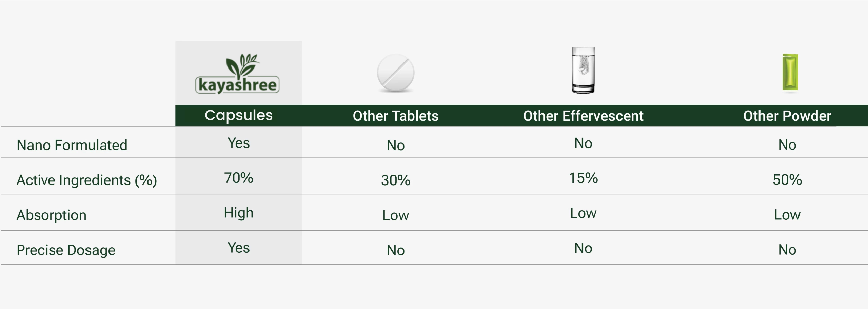Screen dimensions: 868x309
Task: Click the Active Ingredients (%) row label
Action: click(87, 180)
